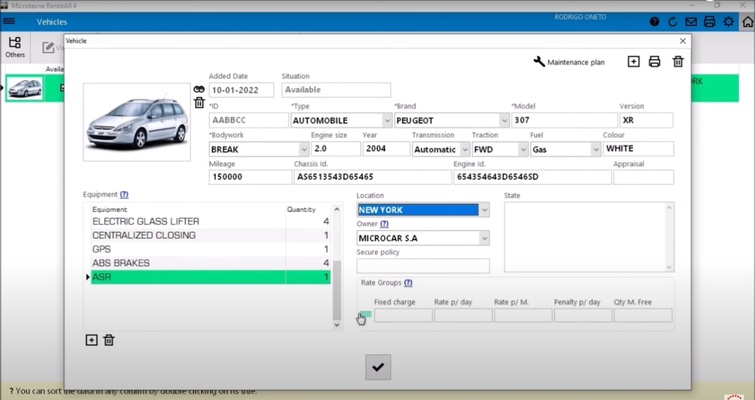Add equipment item with plus icon
The width and height of the screenshot is (755, 400).
pos(91,340)
